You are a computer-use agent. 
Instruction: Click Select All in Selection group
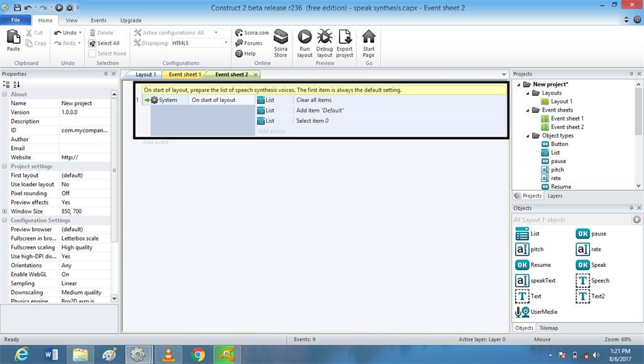(x=104, y=43)
